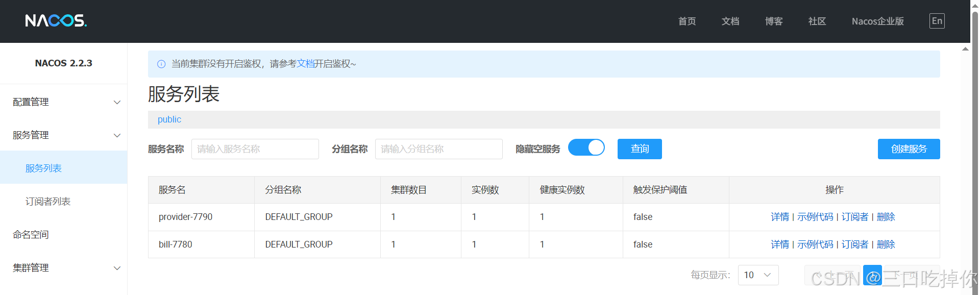The height and width of the screenshot is (295, 980).
Task: Open 订阅者 for bill-7780
Action: click(855, 244)
